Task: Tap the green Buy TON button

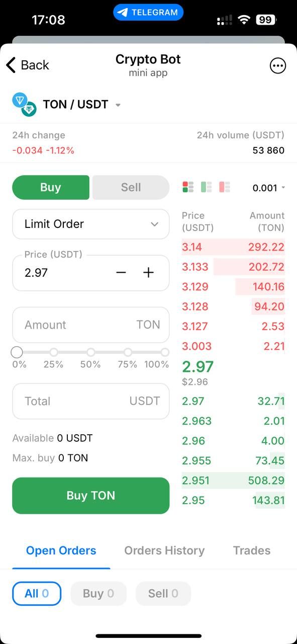Action: (91, 496)
